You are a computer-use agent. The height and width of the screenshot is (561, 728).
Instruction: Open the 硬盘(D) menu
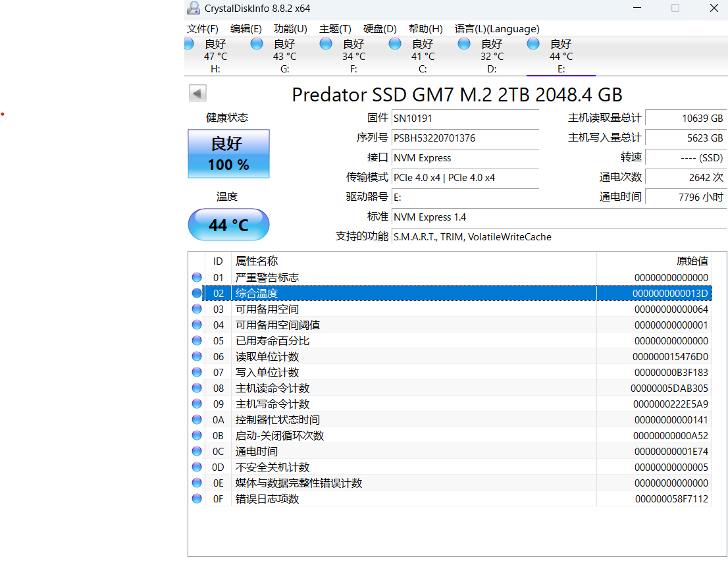(x=380, y=29)
